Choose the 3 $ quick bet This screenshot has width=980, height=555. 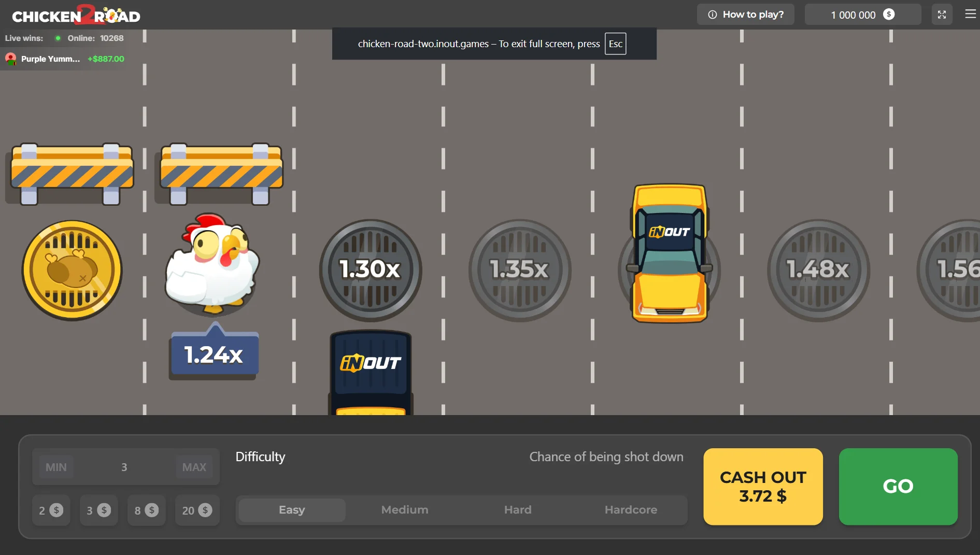click(98, 510)
